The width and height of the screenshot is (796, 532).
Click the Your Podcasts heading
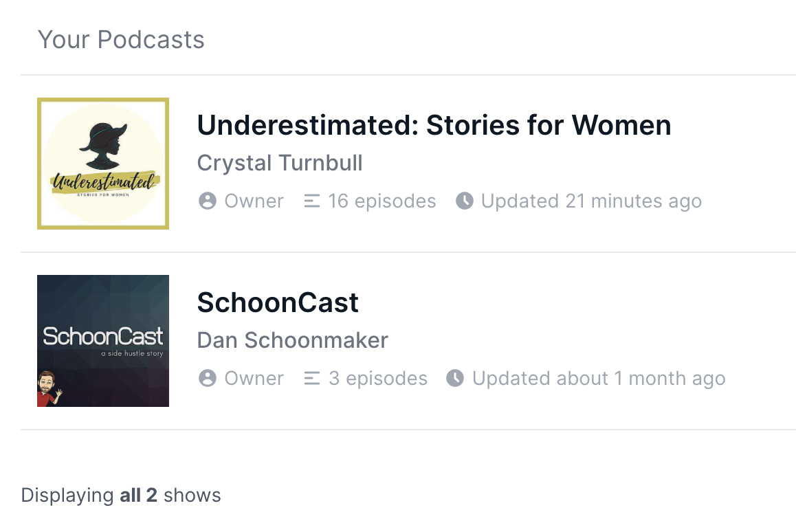click(121, 40)
